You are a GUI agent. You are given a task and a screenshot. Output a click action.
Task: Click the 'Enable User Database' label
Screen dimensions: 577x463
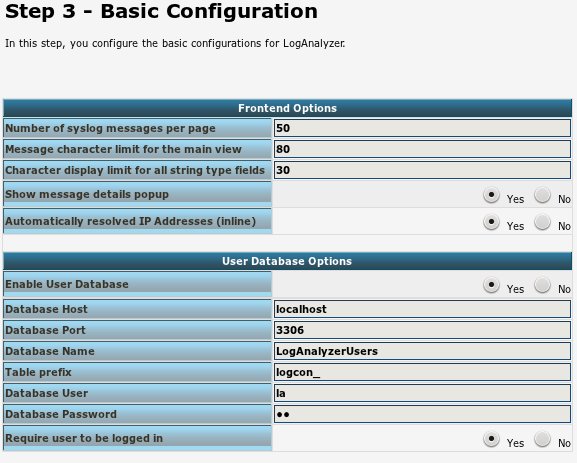(x=67, y=284)
